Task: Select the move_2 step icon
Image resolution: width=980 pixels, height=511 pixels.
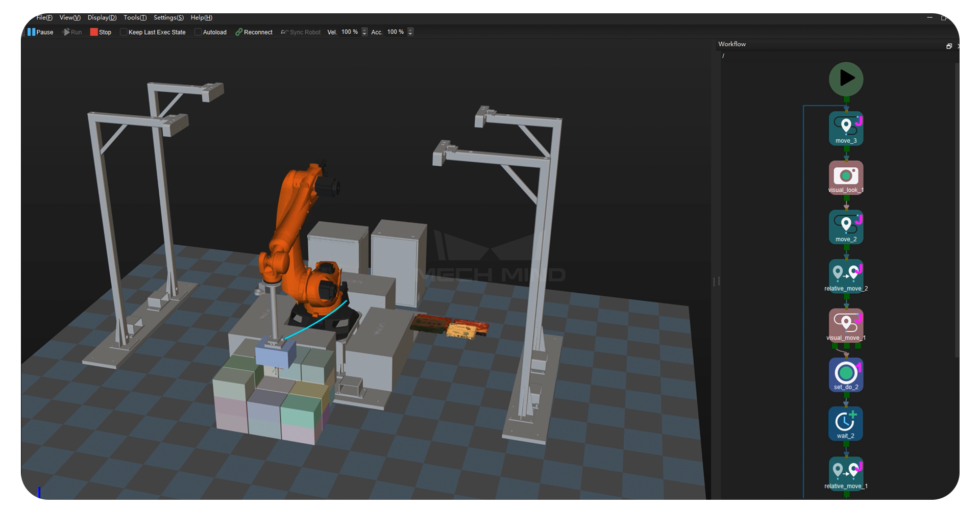Action: (845, 225)
